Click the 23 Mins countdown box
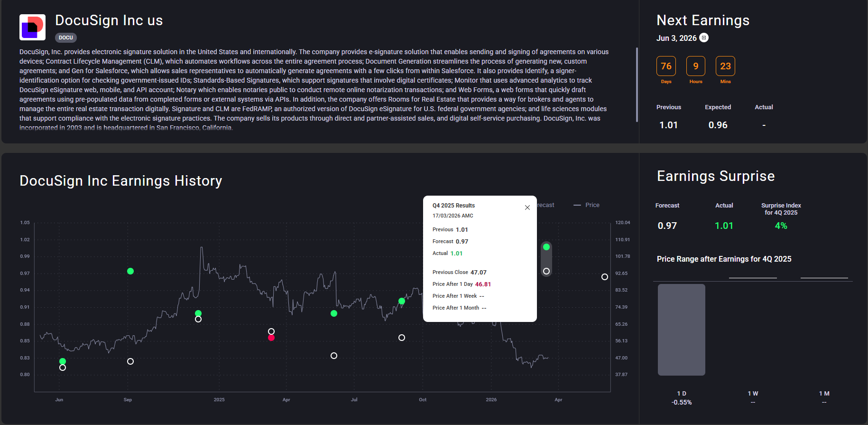Viewport: 868px width, 425px height. point(725,66)
